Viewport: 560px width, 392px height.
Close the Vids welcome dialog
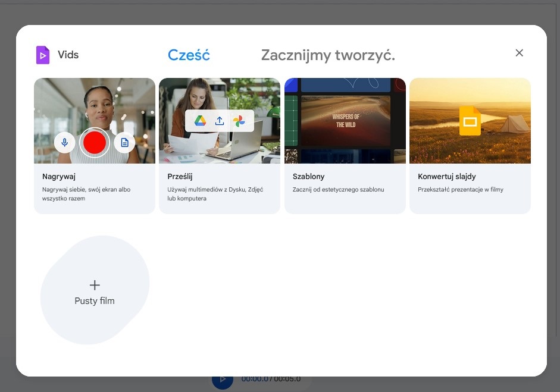(519, 53)
